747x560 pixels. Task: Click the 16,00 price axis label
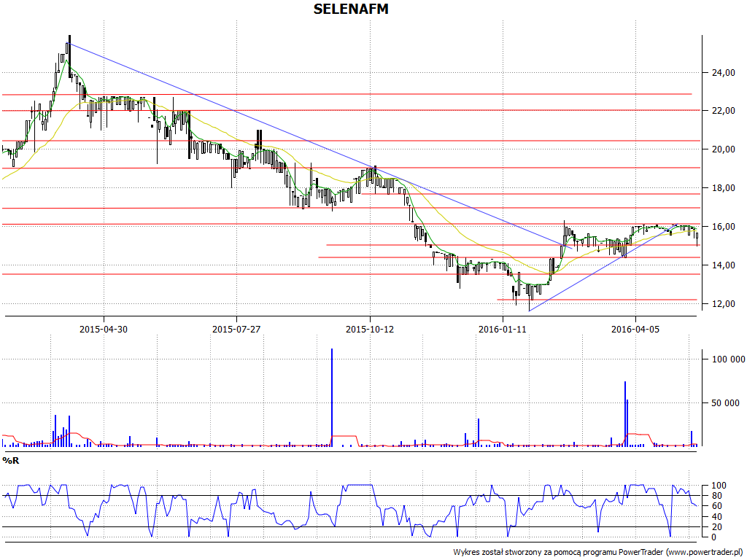724,227
